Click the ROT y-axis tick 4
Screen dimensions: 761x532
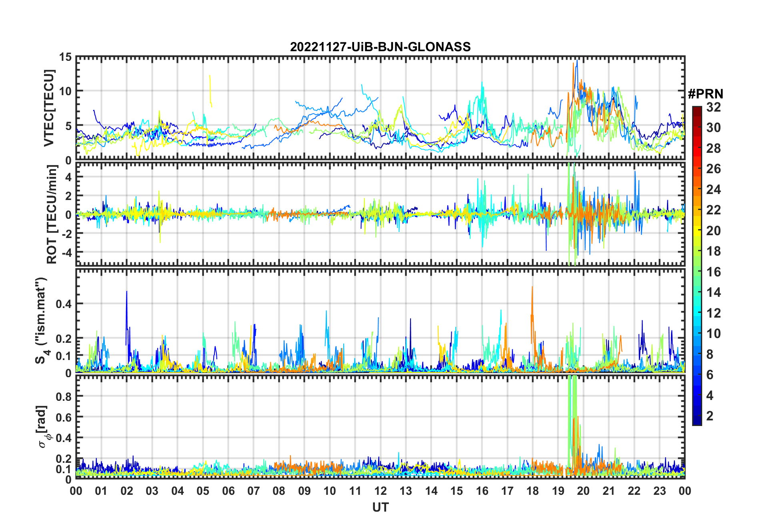(x=68, y=177)
